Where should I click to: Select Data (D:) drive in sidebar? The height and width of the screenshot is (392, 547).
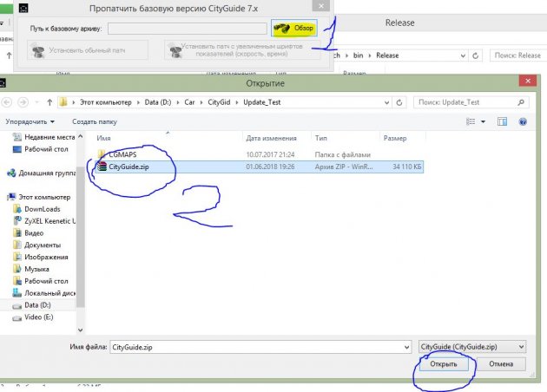pyautogui.click(x=38, y=305)
